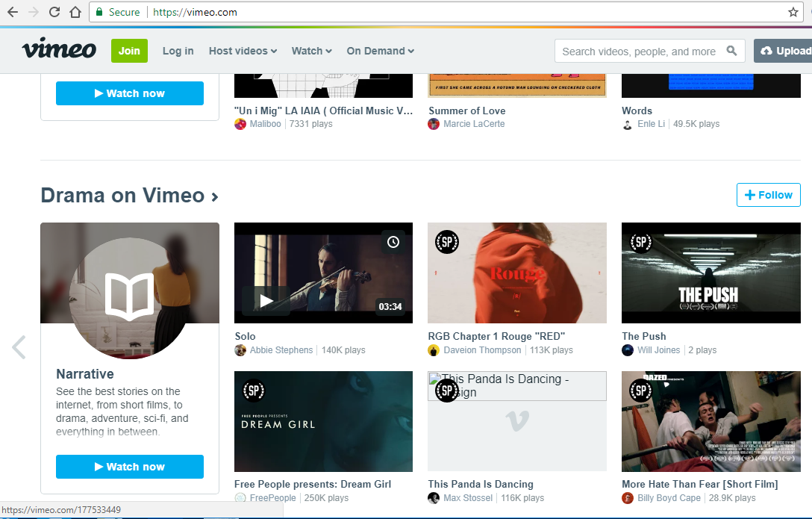Click Free People presents: Dream Girl title
This screenshot has width=812, height=519.
313,485
